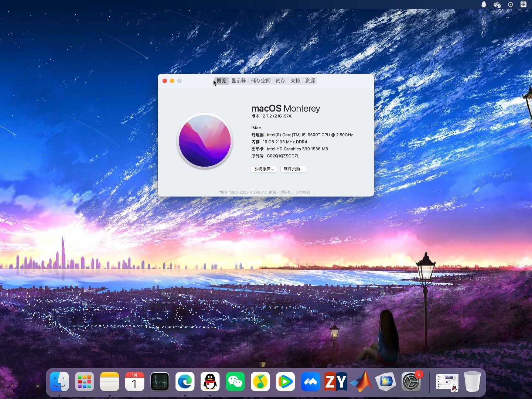Click the QQ penguin menu bar icon

tap(484, 4)
